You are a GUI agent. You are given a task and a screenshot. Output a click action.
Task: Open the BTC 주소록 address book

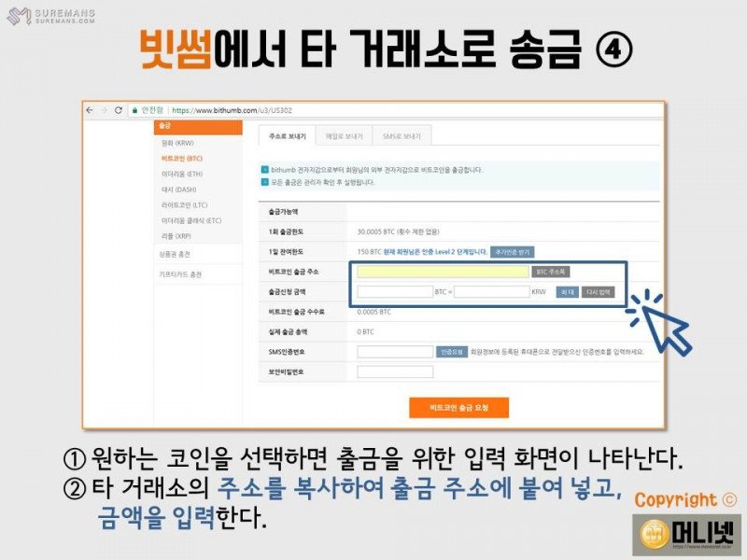click(x=550, y=272)
